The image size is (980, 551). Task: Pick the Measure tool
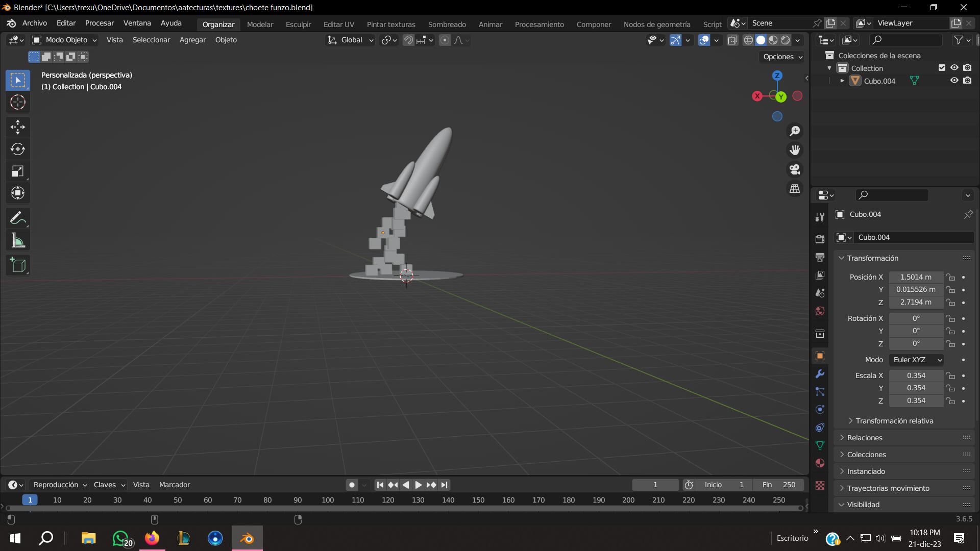[18, 240]
